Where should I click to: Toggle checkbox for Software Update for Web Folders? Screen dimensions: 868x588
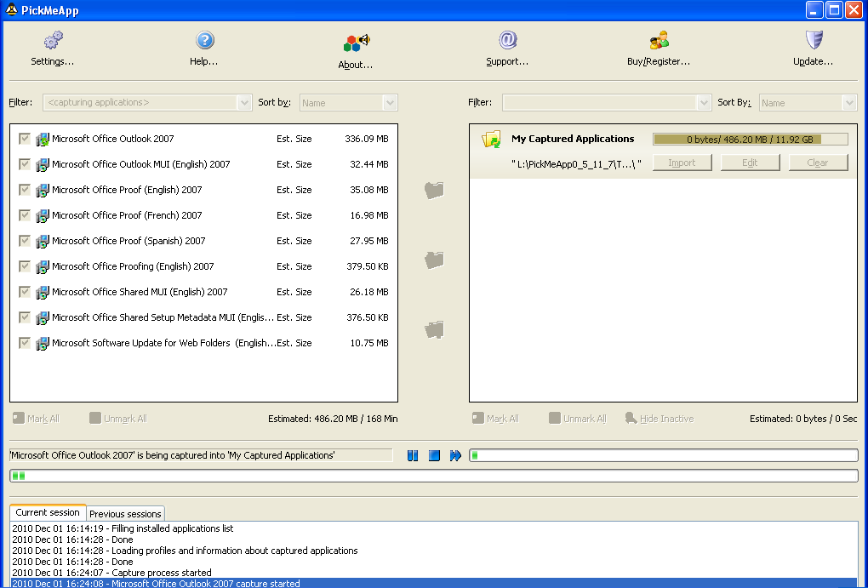click(x=25, y=342)
